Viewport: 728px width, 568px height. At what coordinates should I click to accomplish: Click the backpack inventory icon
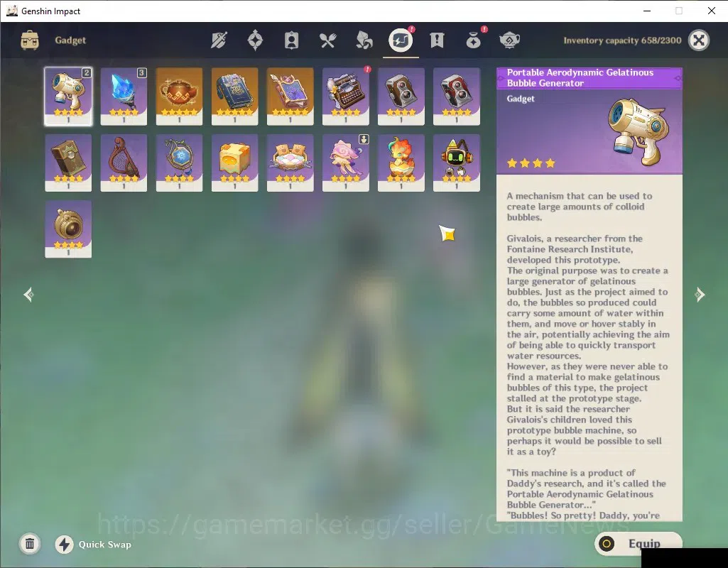pos(30,40)
